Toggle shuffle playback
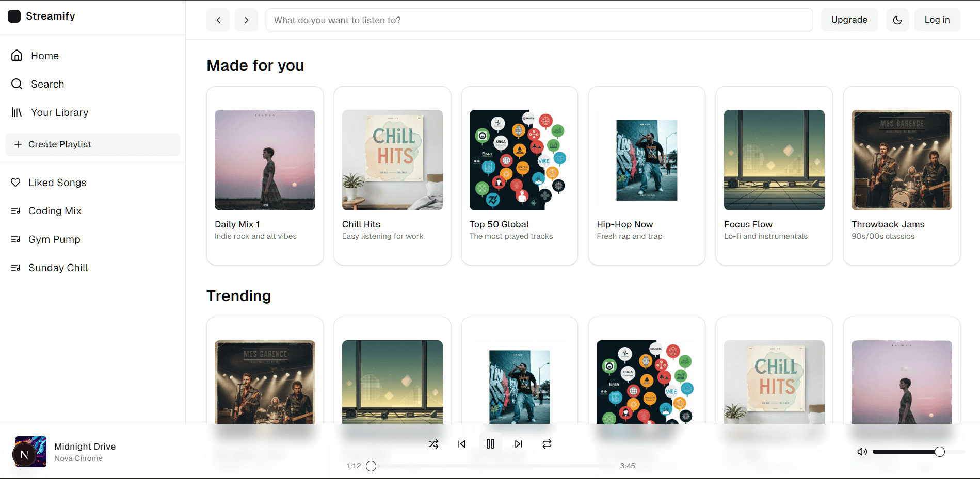The height and width of the screenshot is (479, 980). pyautogui.click(x=433, y=444)
